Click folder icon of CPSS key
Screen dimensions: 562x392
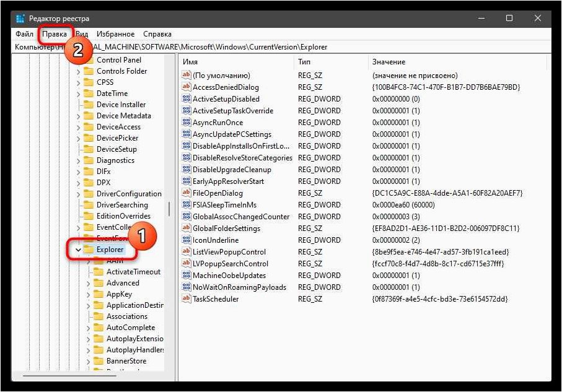[89, 82]
